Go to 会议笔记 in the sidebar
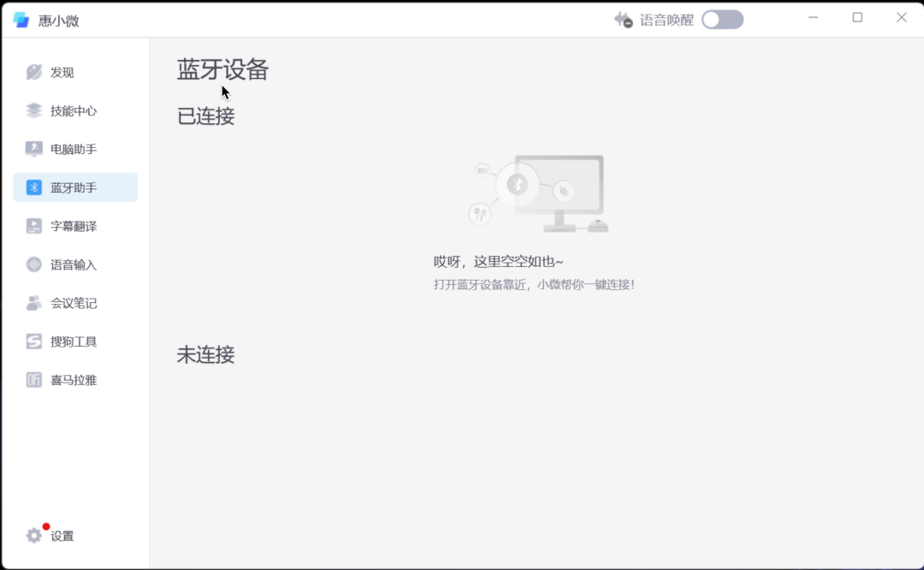The width and height of the screenshot is (924, 570). [x=75, y=303]
